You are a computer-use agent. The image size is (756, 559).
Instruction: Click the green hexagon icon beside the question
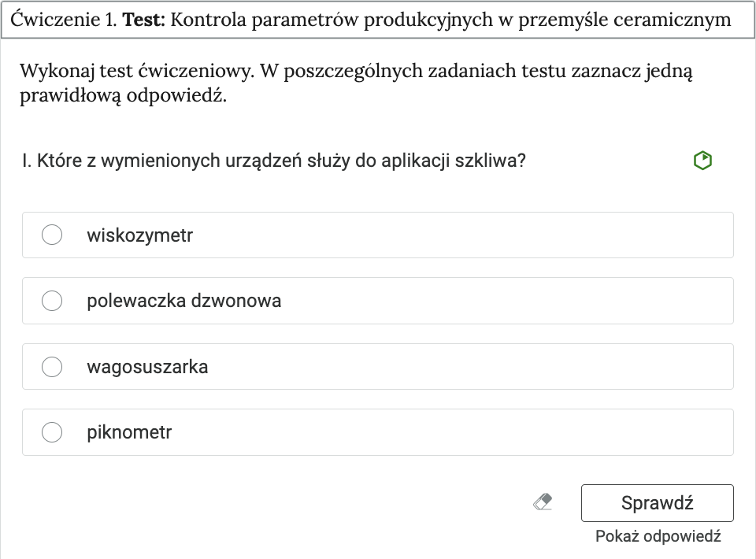pyautogui.click(x=701, y=160)
